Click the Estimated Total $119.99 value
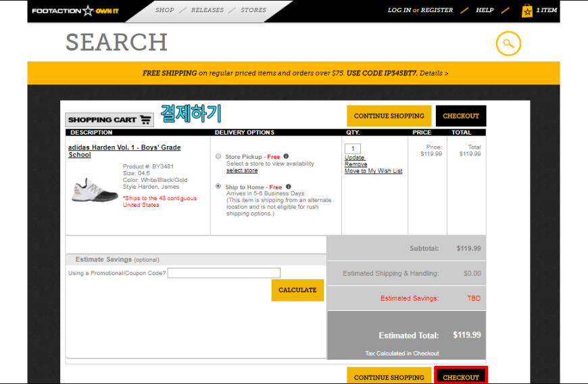 click(x=467, y=335)
